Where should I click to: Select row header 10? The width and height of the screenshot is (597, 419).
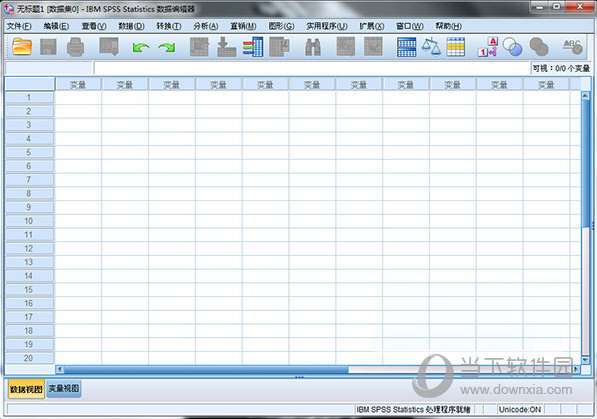(29, 221)
